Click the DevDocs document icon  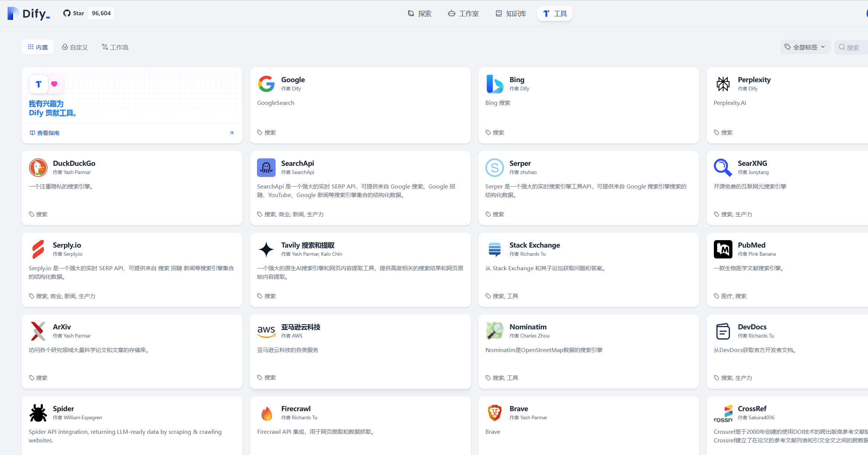[723, 331]
